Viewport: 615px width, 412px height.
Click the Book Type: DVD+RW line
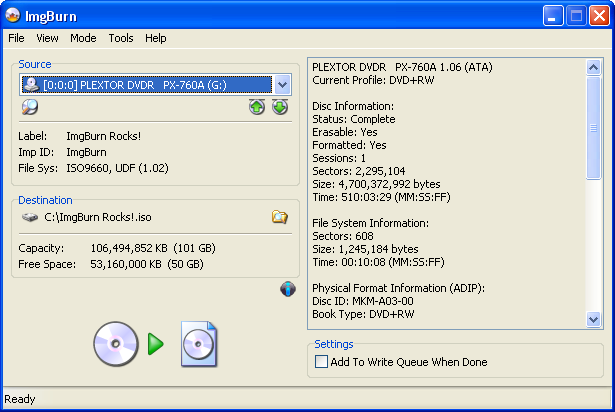click(x=363, y=314)
